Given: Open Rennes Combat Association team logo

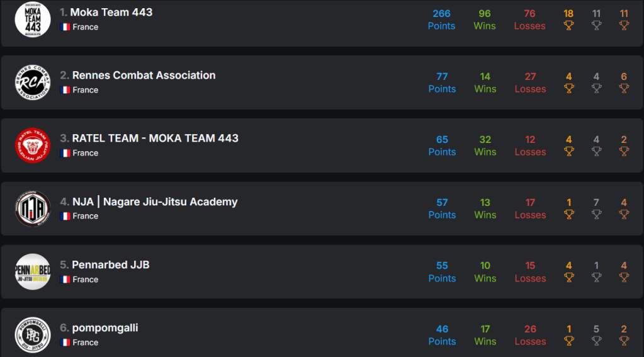Looking at the screenshot, I should pos(33,82).
